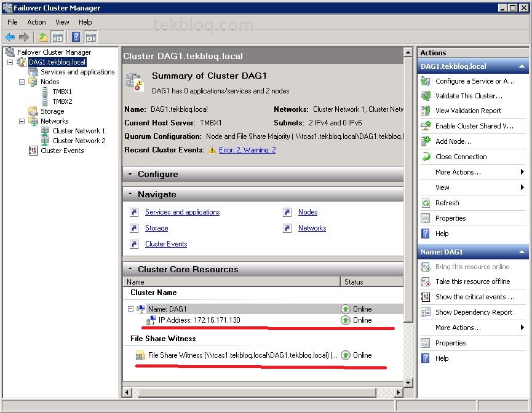Screen dimensions: 532x413
Task: Click the Show Dependency Report icon
Action: click(x=426, y=312)
